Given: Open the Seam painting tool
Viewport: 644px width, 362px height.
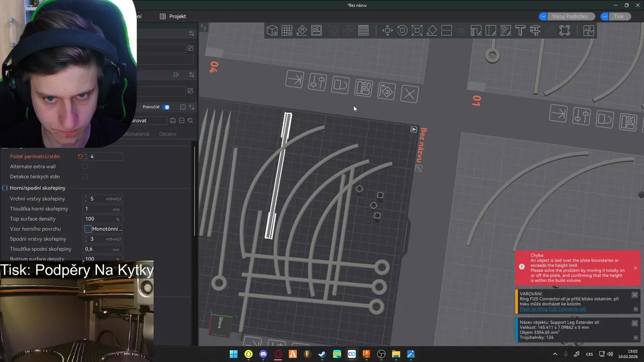Looking at the screenshot, I should 491,31.
